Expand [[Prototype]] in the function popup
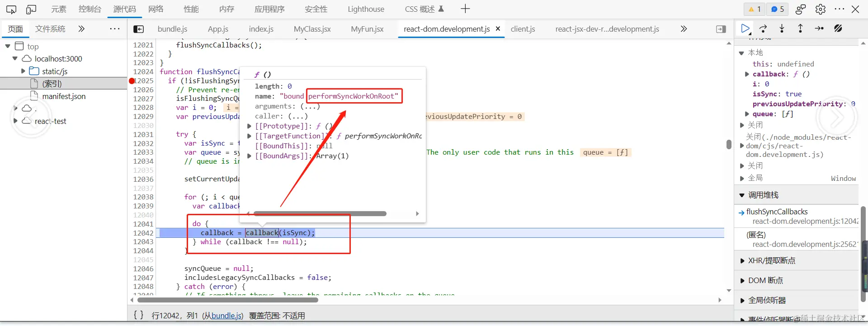The image size is (868, 326). point(249,126)
